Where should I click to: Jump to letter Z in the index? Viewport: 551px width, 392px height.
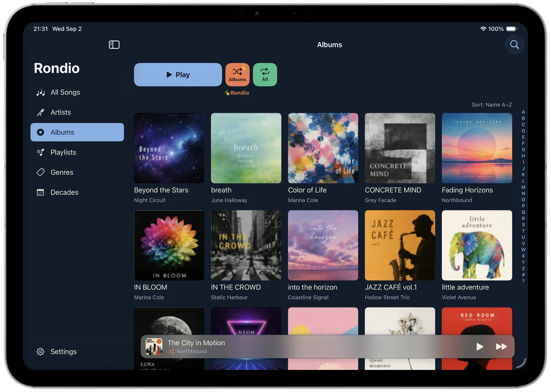tap(523, 269)
